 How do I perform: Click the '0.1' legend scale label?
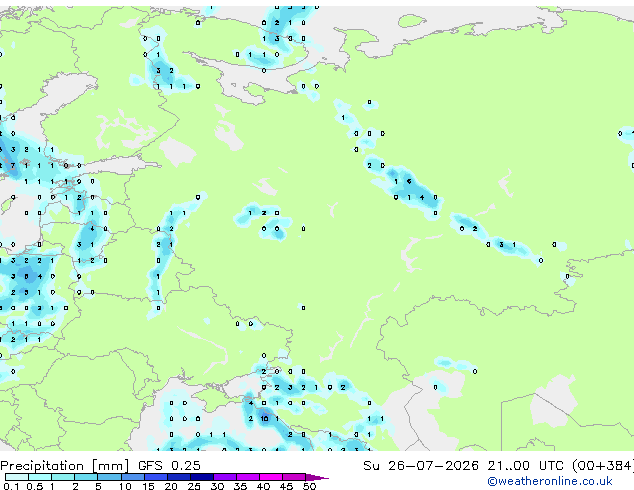[12, 486]
